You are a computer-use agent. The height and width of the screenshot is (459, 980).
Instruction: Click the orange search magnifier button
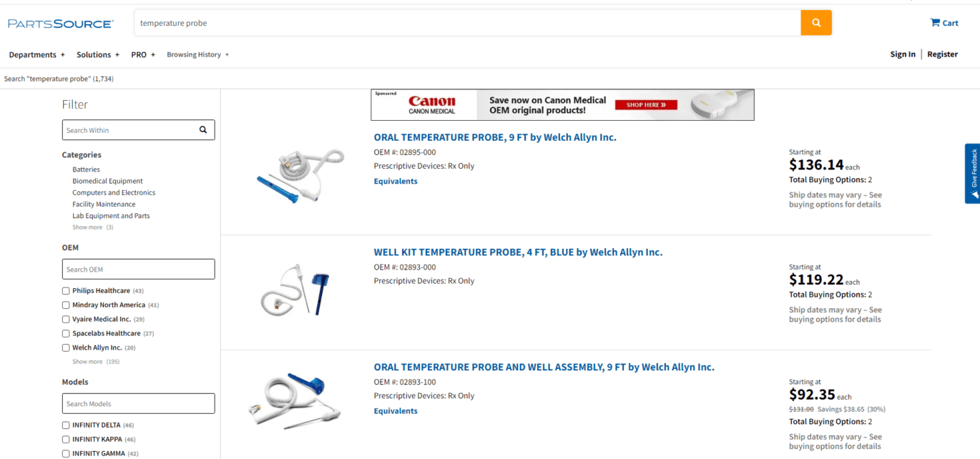816,23
